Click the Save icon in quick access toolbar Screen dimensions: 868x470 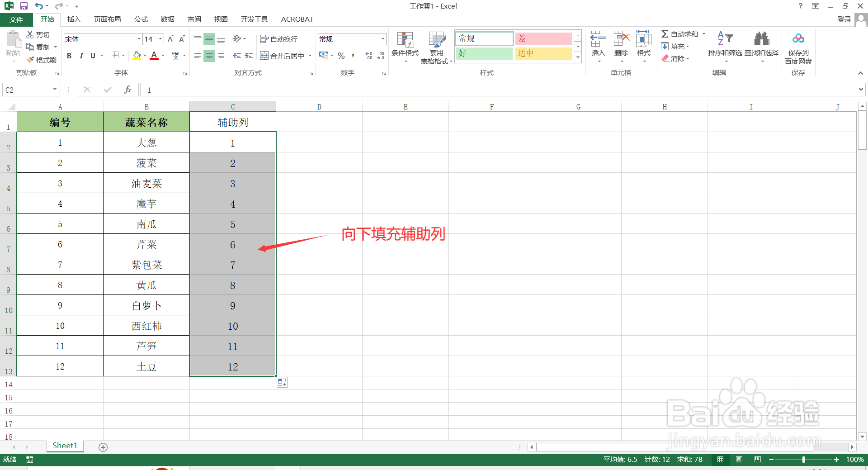(24, 6)
